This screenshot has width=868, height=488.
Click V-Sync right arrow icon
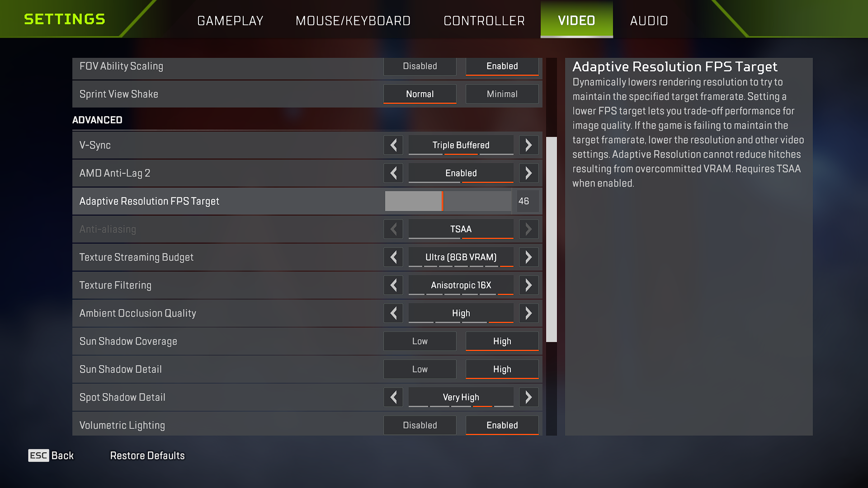coord(528,145)
